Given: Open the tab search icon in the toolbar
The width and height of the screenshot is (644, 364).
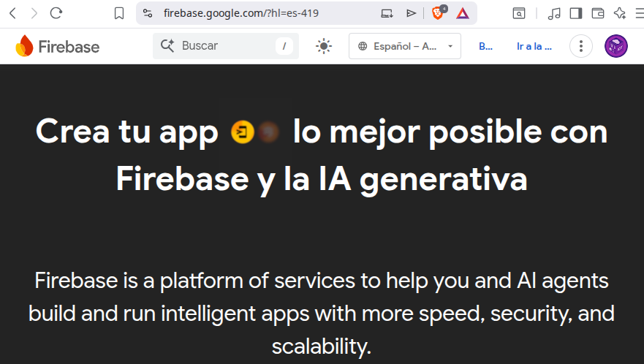Looking at the screenshot, I should click(519, 14).
